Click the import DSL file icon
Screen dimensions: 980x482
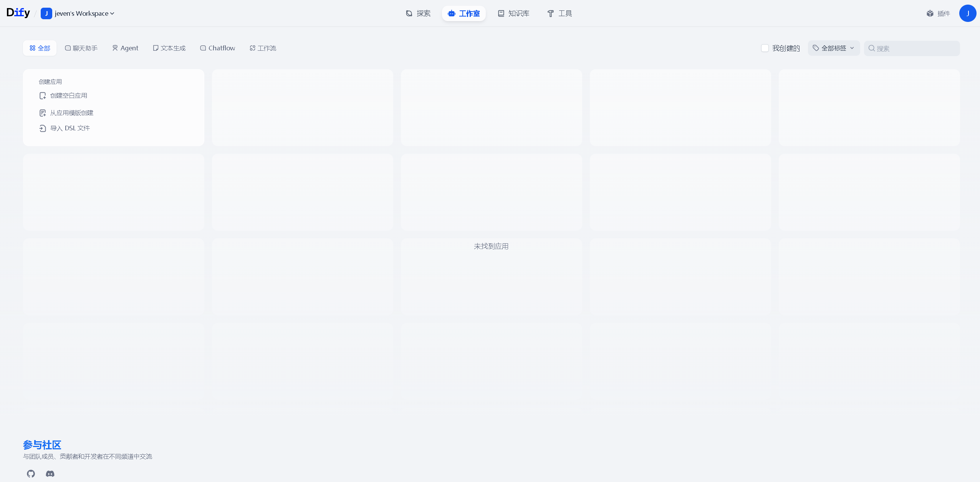coord(43,128)
